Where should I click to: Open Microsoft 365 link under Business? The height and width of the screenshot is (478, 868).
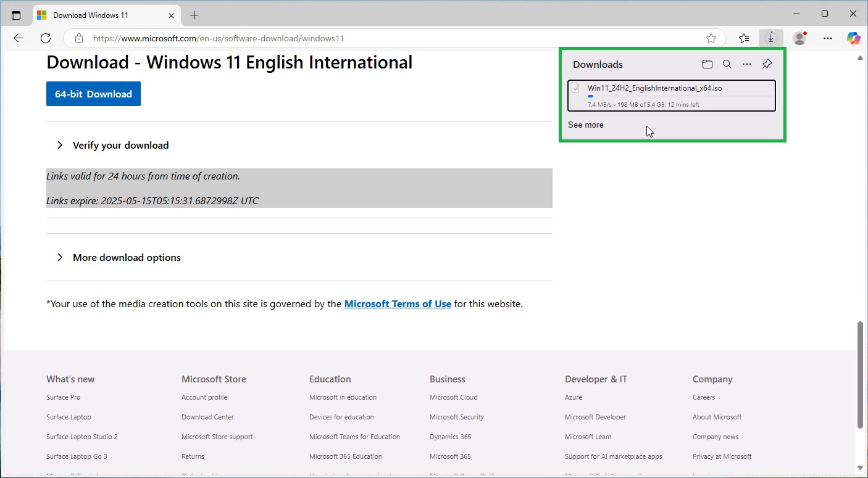click(x=450, y=456)
